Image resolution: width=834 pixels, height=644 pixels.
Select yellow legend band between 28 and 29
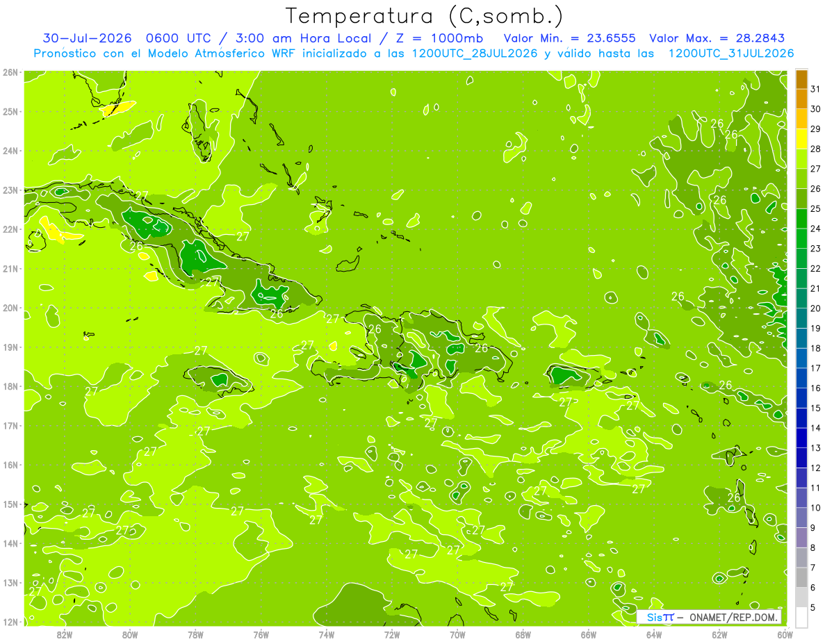point(801,139)
